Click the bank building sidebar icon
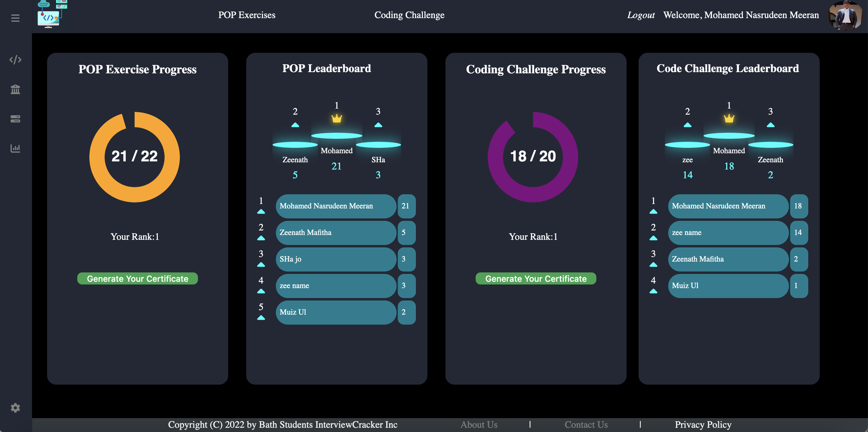868x432 pixels. point(15,89)
